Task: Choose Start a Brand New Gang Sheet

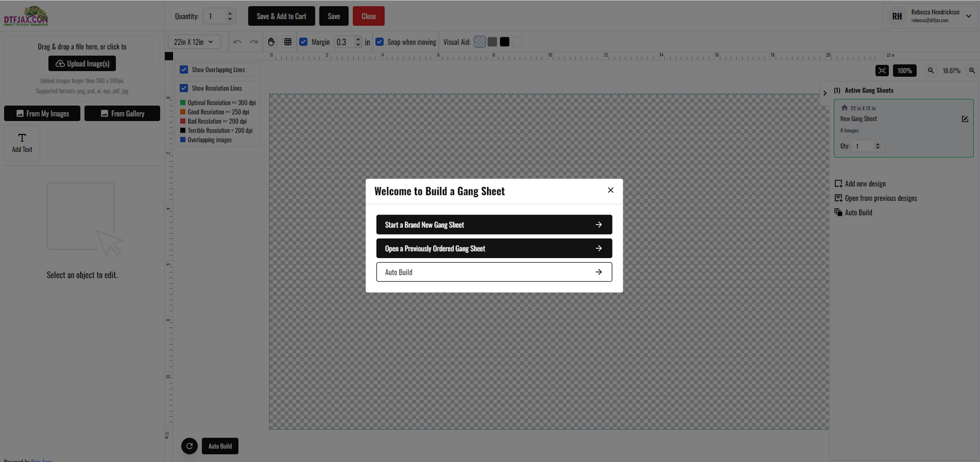Action: pyautogui.click(x=494, y=225)
